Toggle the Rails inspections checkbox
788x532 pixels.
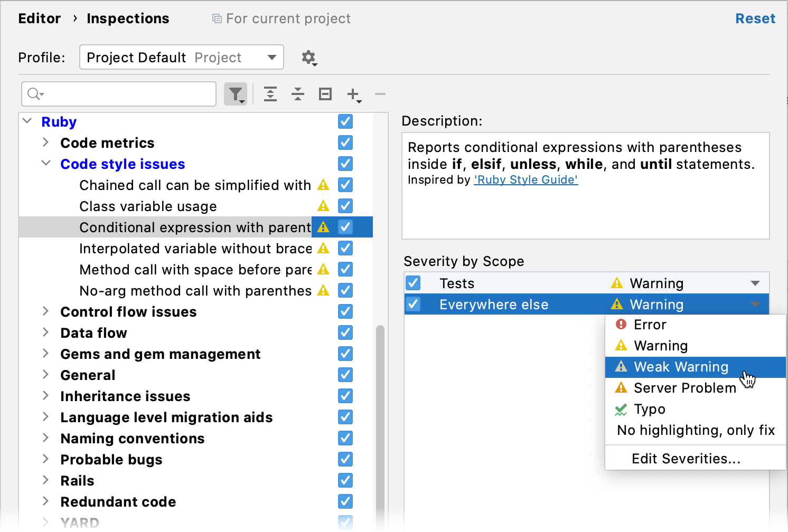pos(345,481)
